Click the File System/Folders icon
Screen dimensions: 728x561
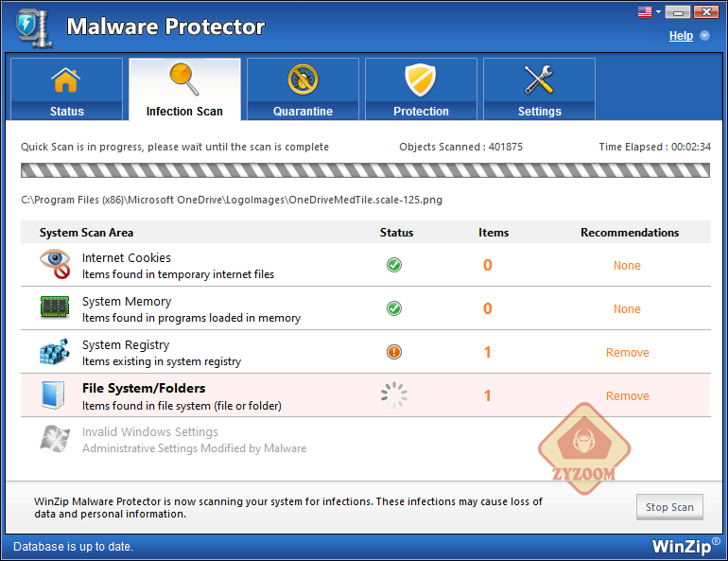pyautogui.click(x=53, y=395)
